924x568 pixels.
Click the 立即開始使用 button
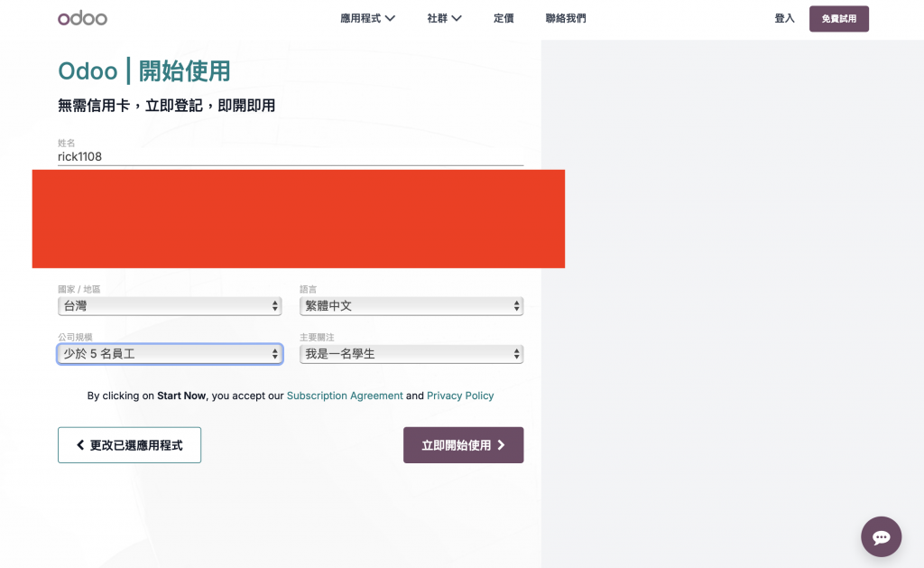[463, 445]
